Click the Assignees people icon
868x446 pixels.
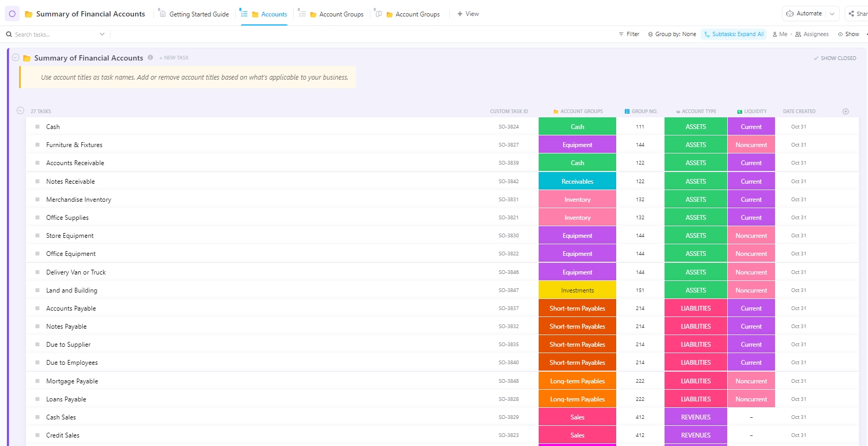[798, 34]
